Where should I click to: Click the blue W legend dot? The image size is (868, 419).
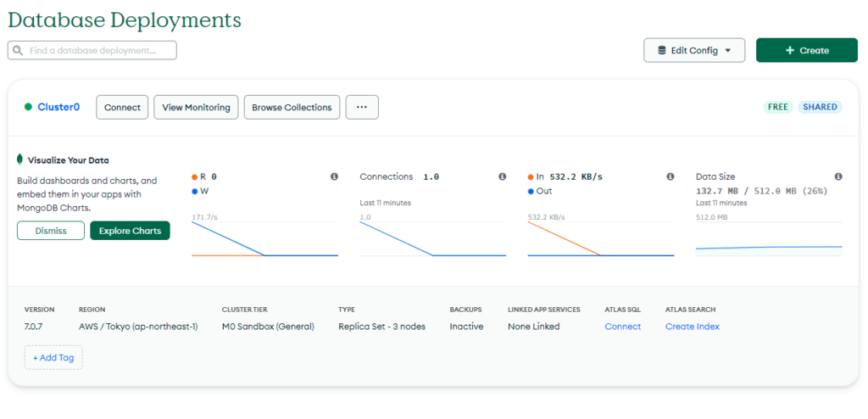click(x=194, y=191)
